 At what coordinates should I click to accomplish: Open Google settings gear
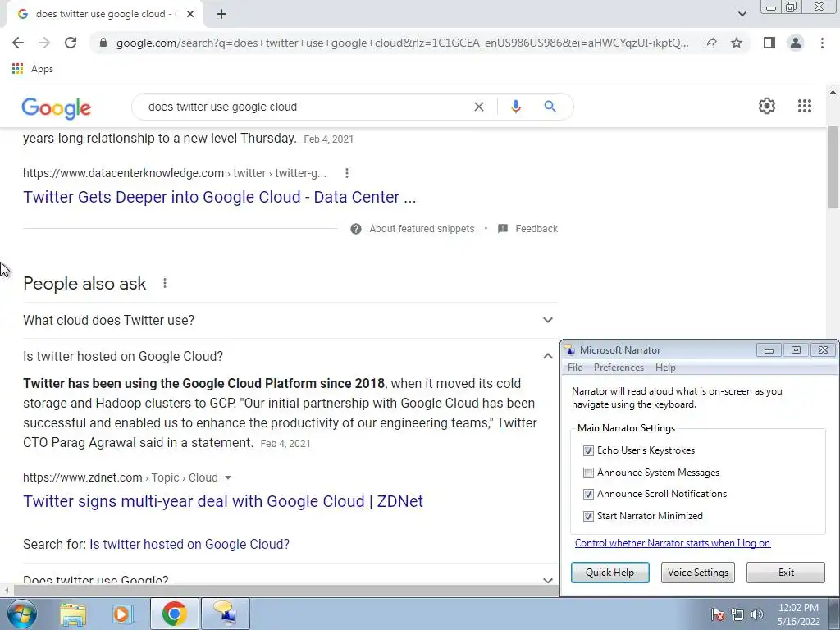tap(767, 106)
